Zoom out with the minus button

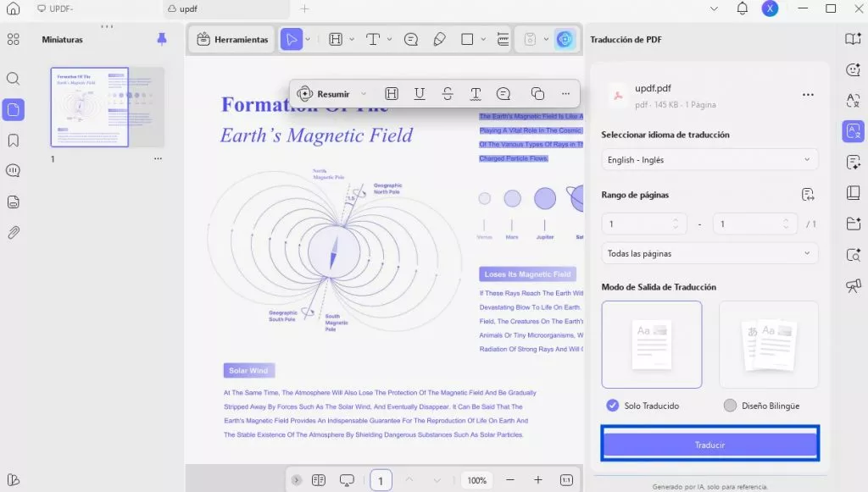(510, 480)
